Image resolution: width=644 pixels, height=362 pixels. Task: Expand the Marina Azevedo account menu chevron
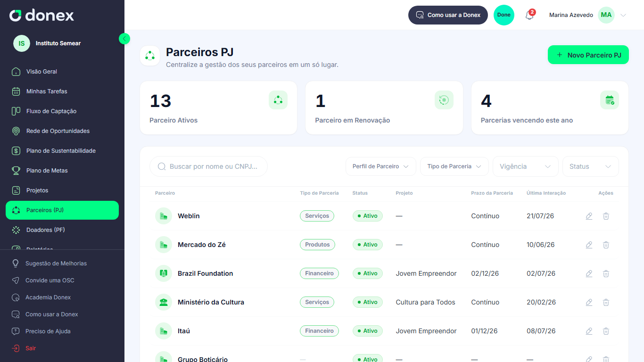click(623, 15)
